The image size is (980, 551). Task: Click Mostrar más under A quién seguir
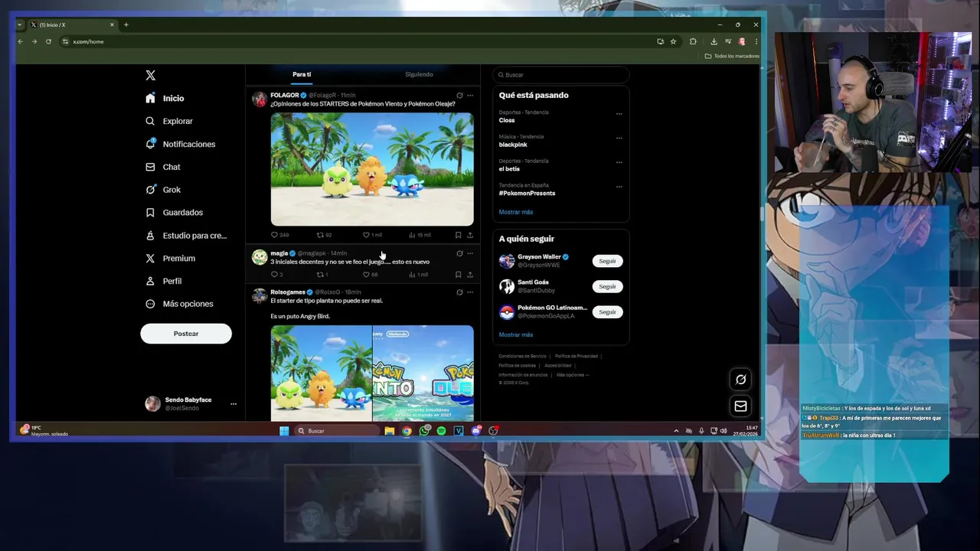[x=516, y=334]
